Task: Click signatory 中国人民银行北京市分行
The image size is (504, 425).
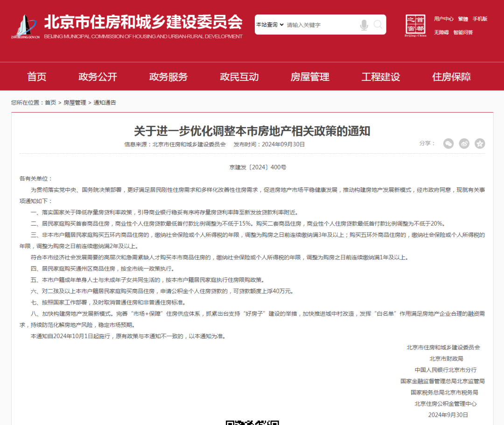Action: (446, 370)
